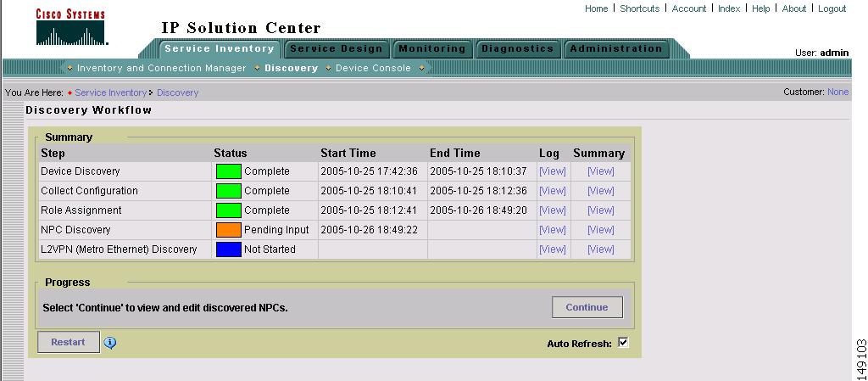This screenshot has height=381, width=868.
Task: View the summary for Collect Configuration
Action: click(x=601, y=190)
